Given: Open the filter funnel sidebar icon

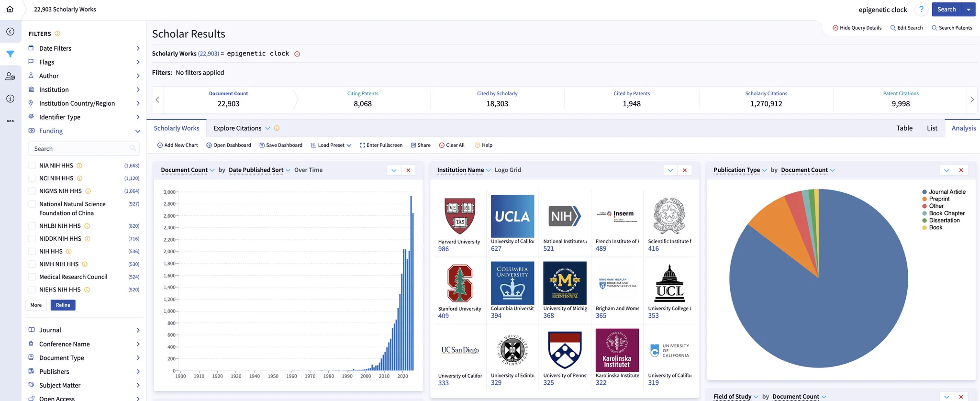Looking at the screenshot, I should point(10,54).
